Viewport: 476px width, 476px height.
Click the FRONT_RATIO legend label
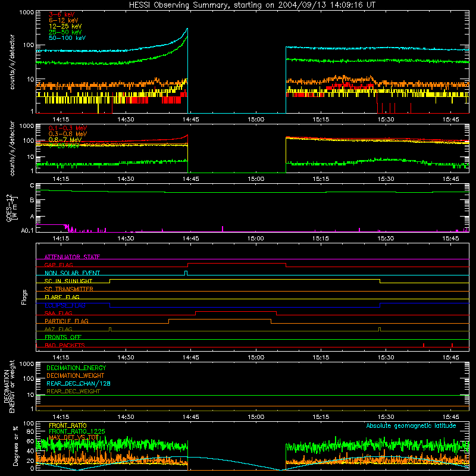(x=68, y=425)
